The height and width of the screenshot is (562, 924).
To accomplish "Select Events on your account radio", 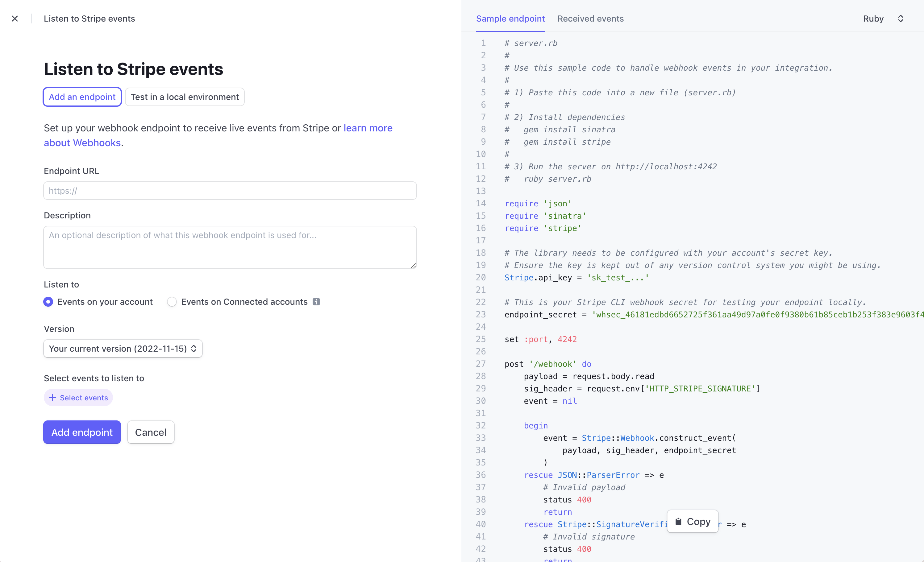I will pos(48,302).
